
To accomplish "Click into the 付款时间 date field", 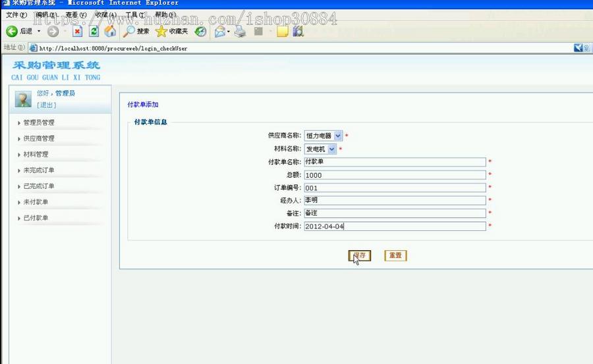I will coord(395,226).
